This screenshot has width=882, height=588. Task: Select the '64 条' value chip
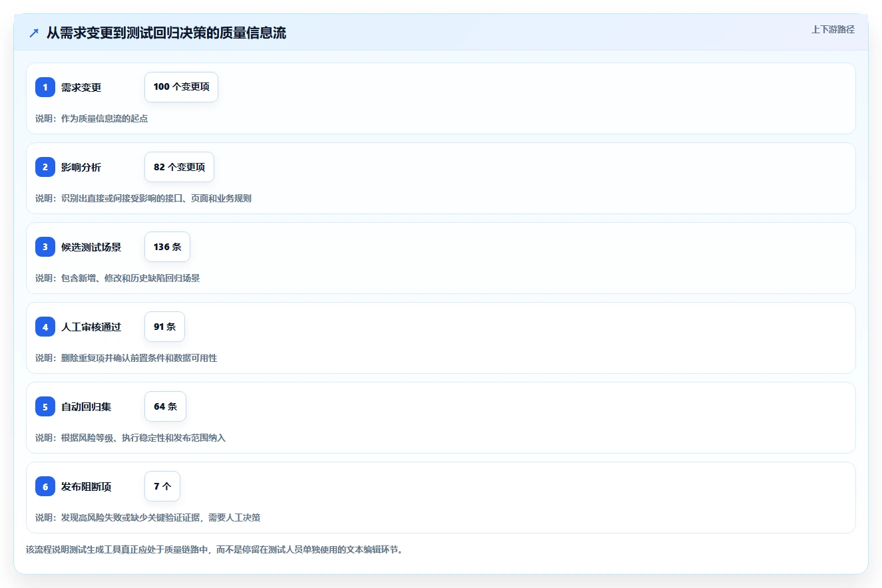click(165, 406)
